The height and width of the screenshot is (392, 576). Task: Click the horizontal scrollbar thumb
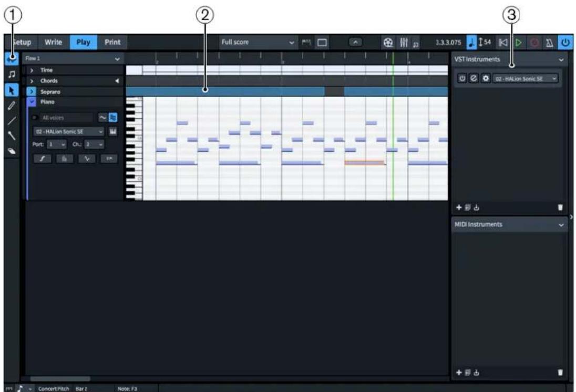pyautogui.click(x=60, y=379)
